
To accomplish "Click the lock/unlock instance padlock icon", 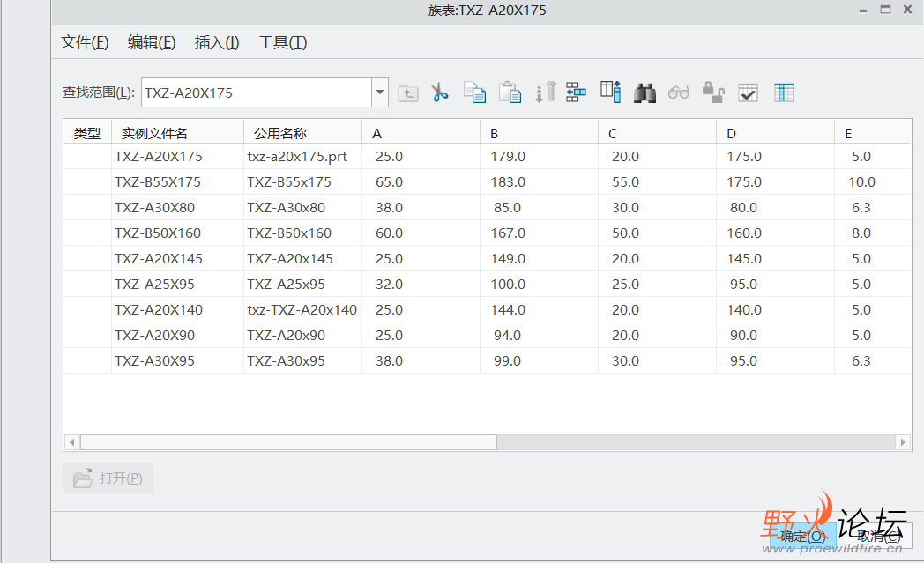I will (713, 93).
